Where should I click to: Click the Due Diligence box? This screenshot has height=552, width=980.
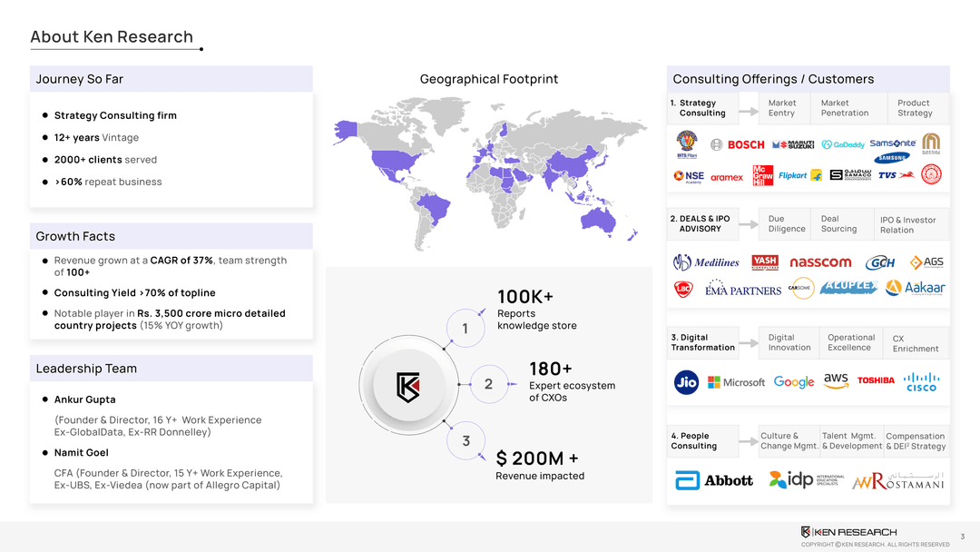pyautogui.click(x=787, y=224)
